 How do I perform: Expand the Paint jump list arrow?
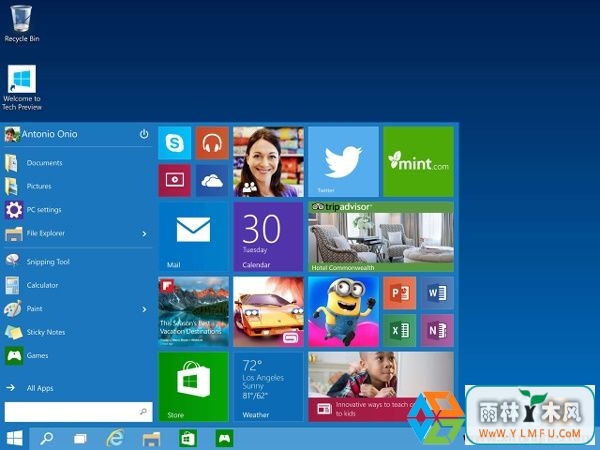pos(144,309)
